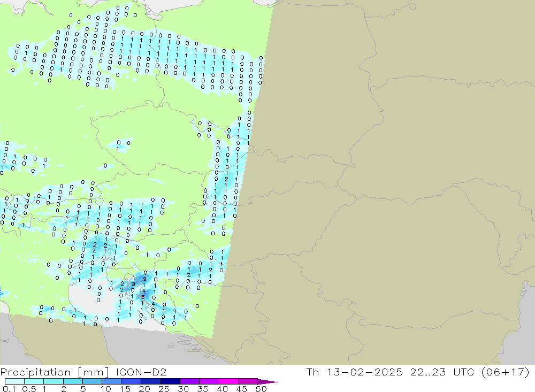Click the legend value '30'
Image resolution: width=535 pixels, height=392 pixels.
[183, 389]
